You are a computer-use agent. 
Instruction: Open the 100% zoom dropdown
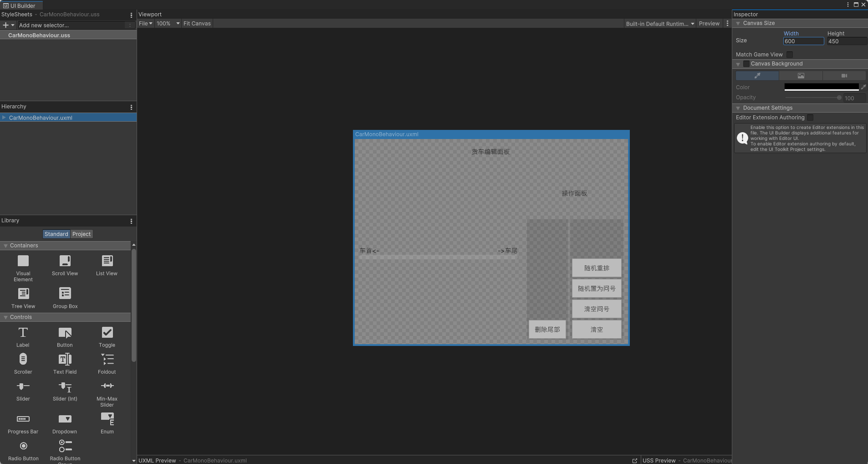pyautogui.click(x=168, y=24)
